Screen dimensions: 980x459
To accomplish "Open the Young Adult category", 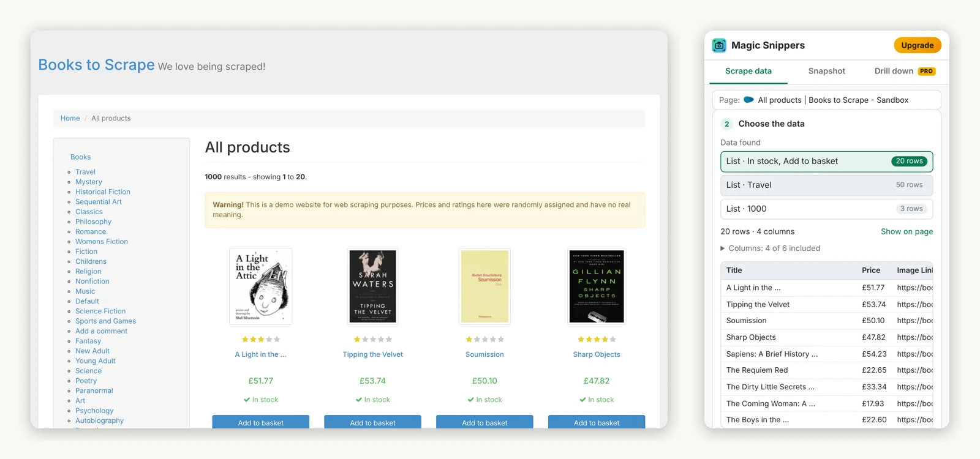I will click(95, 361).
